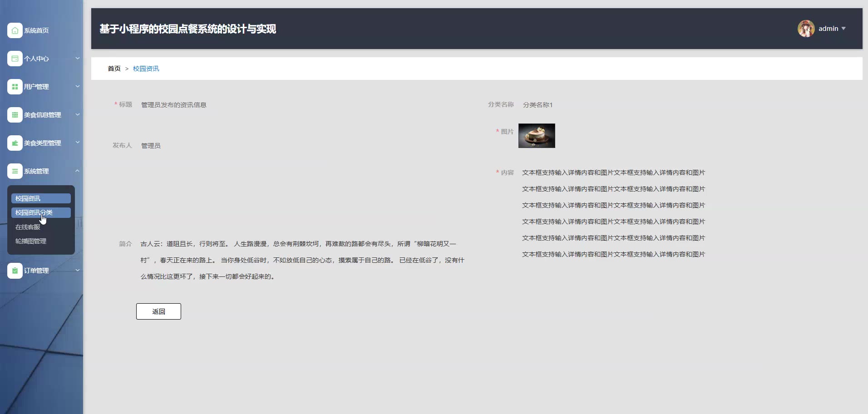Expand the 美食信息管理 chevron
The height and width of the screenshot is (414, 868).
pyautogui.click(x=78, y=114)
